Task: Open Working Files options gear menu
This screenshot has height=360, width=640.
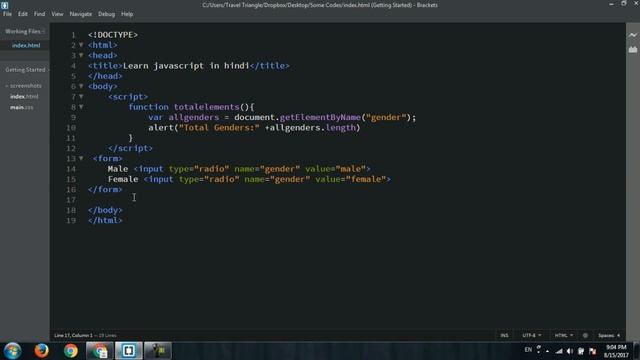Action: tap(43, 31)
